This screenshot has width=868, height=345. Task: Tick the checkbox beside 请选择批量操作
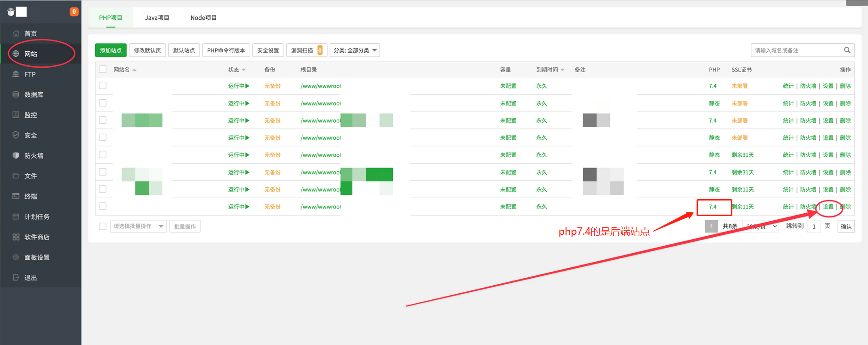(x=103, y=226)
